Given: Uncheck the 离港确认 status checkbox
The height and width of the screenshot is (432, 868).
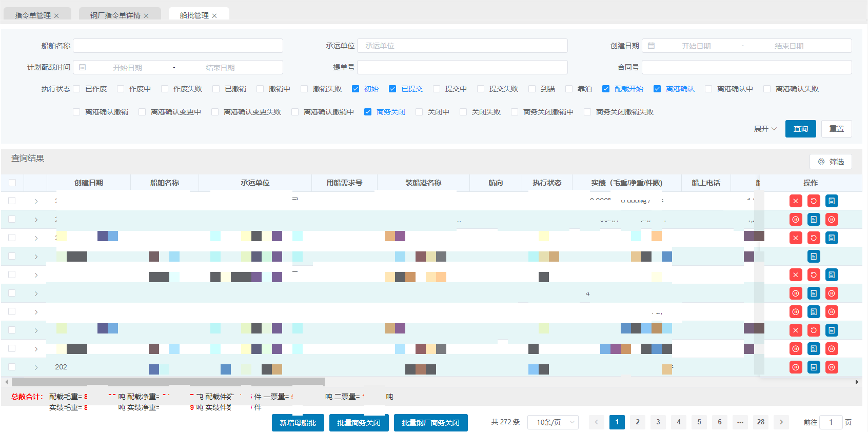Looking at the screenshot, I should coord(657,89).
